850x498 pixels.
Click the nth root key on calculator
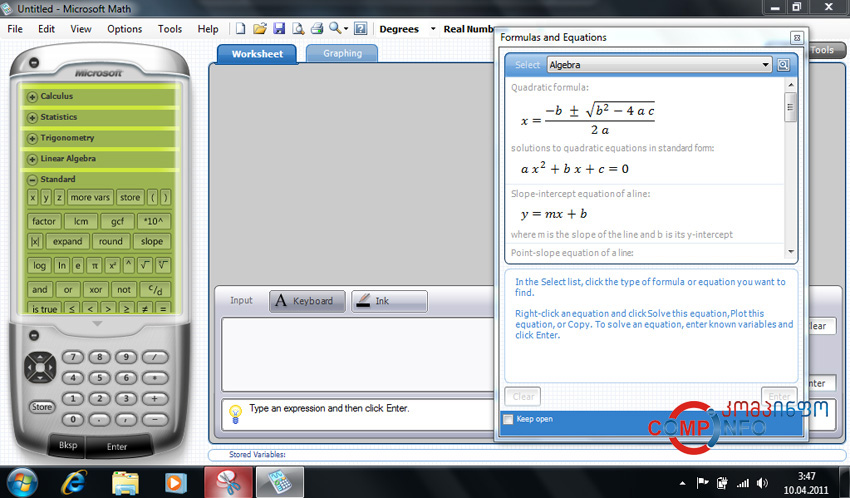pyautogui.click(x=163, y=265)
